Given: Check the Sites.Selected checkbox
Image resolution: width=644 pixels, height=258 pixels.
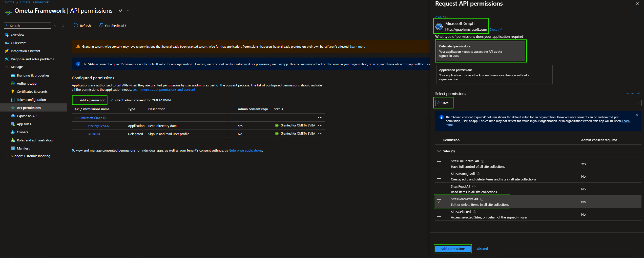Looking at the screenshot, I should point(439,214).
